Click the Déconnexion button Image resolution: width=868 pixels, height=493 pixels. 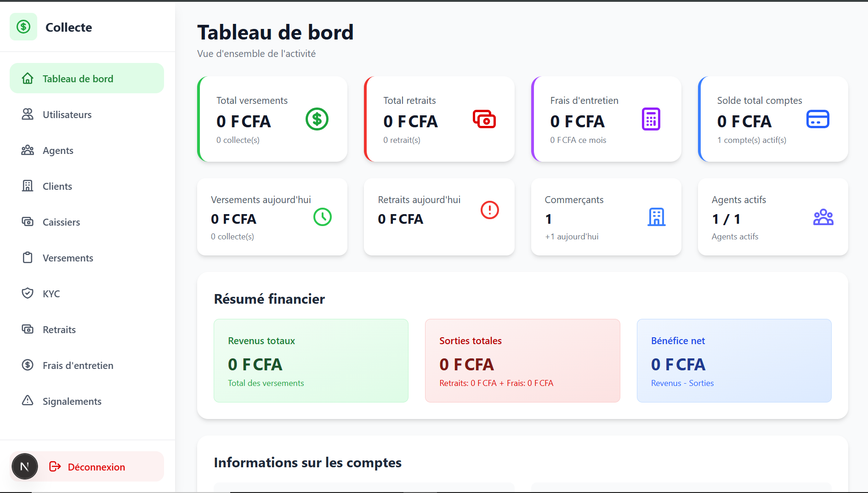point(96,466)
